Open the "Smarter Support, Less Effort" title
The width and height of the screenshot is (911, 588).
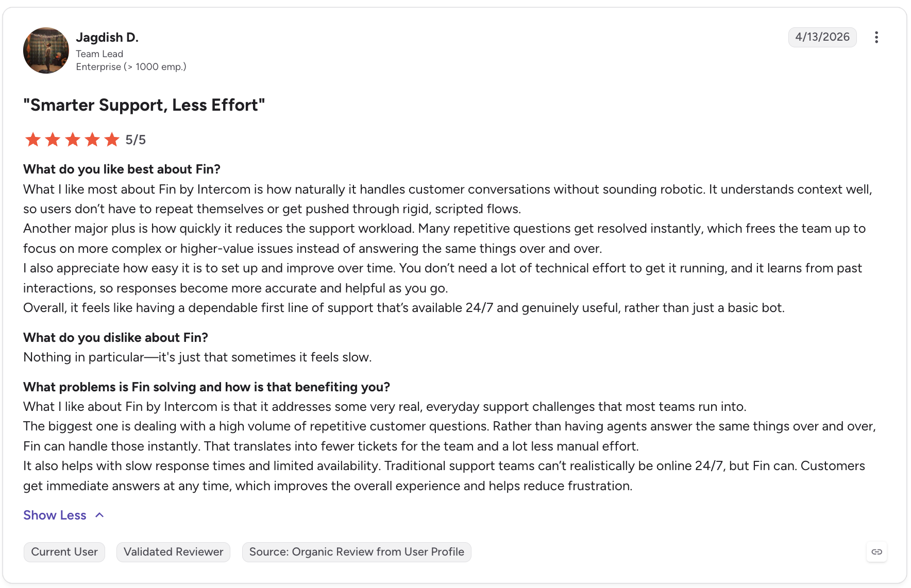coord(144,105)
